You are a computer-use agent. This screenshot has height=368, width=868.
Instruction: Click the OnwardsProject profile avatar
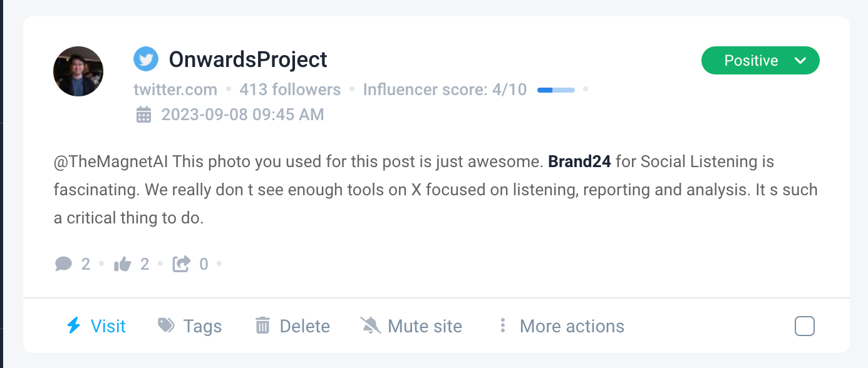(78, 71)
